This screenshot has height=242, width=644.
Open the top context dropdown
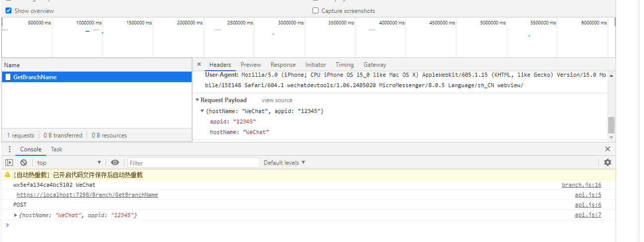[69, 163]
